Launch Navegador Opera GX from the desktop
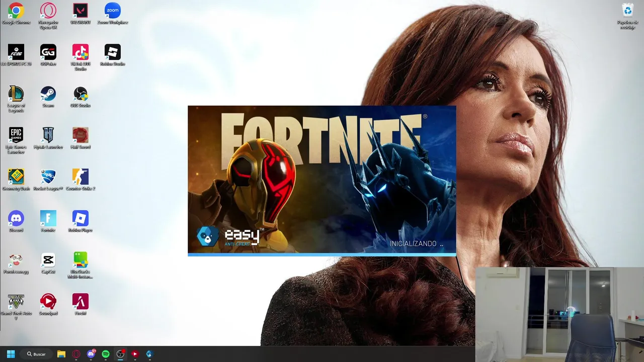This screenshot has height=362, width=644. coord(48,16)
